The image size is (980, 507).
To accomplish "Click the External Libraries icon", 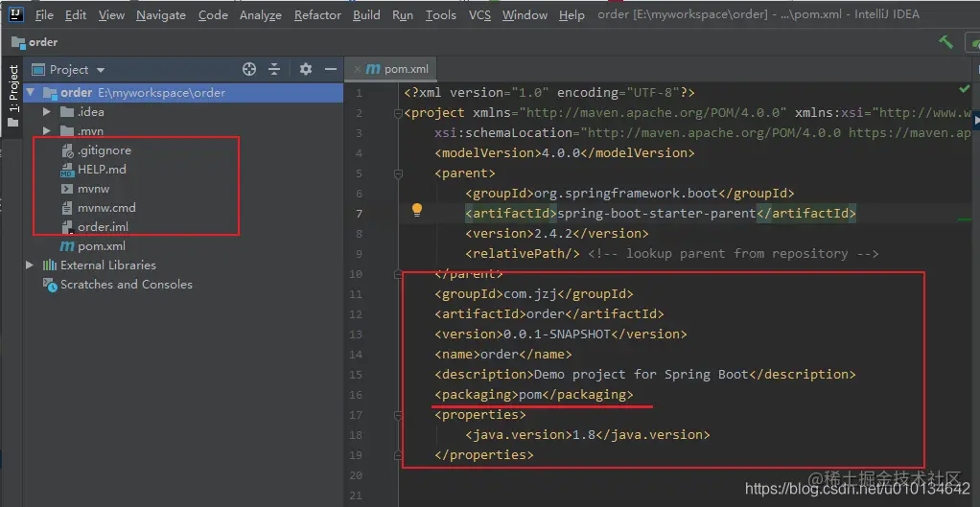I will 49,265.
